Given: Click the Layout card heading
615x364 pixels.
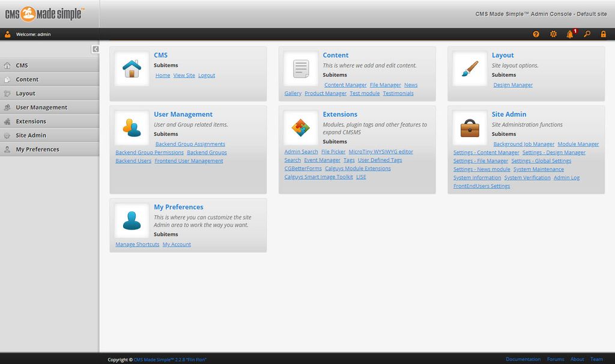Looking at the screenshot, I should point(503,55).
